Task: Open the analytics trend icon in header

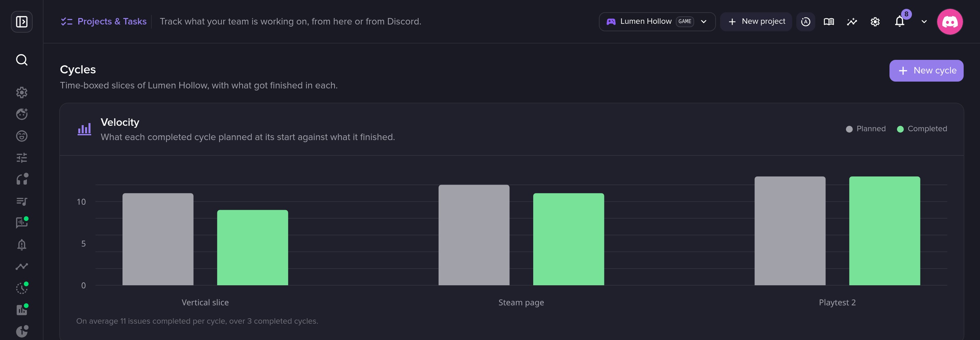Action: pos(852,22)
